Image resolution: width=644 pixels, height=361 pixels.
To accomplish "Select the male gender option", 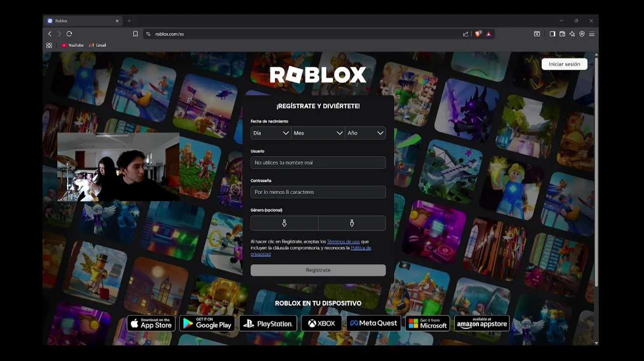I will click(352, 223).
